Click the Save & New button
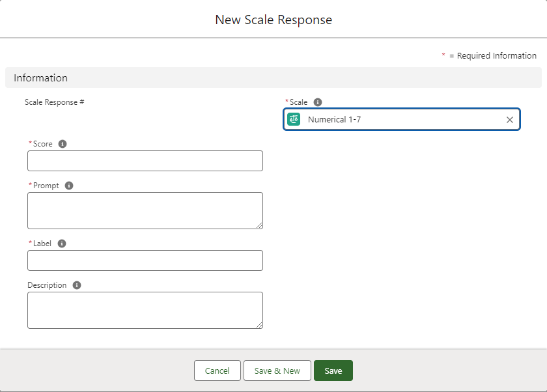The height and width of the screenshot is (392, 547). coord(277,371)
